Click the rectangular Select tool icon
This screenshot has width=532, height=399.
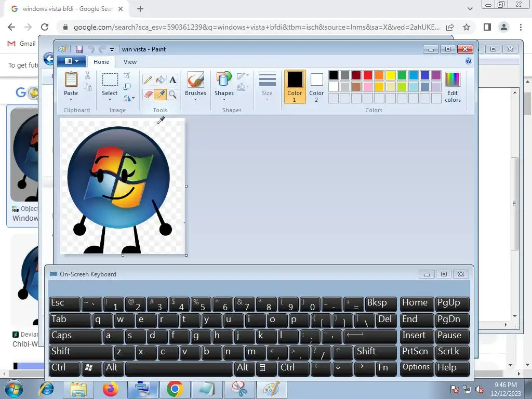110,80
